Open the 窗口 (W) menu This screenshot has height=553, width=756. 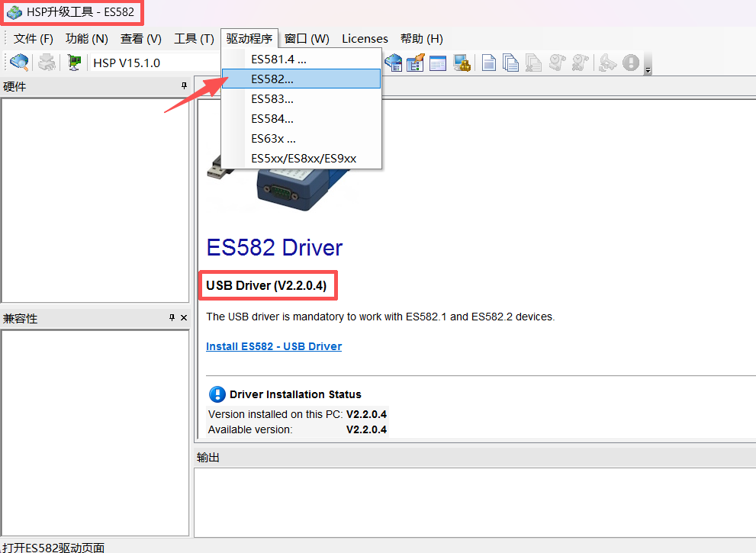[x=307, y=39]
